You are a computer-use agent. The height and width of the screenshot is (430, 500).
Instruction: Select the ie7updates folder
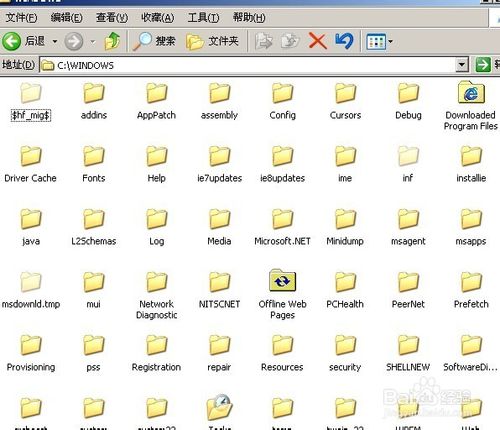coord(219,165)
